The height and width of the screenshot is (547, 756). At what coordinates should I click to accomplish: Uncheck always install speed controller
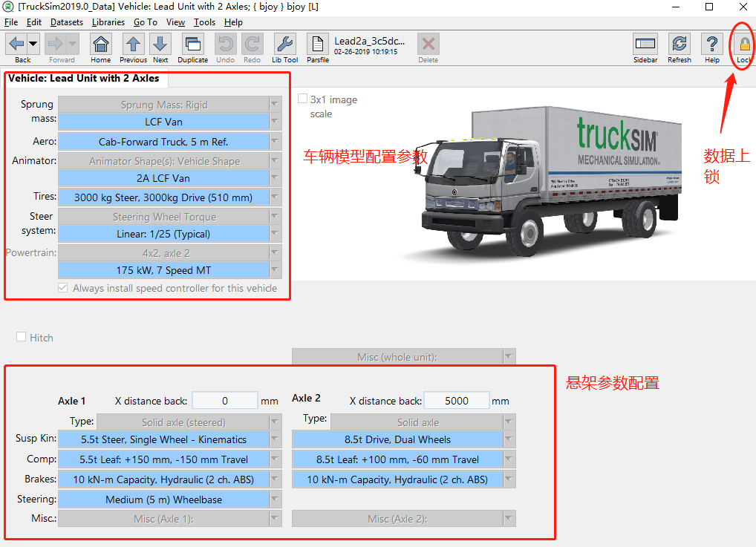(63, 288)
